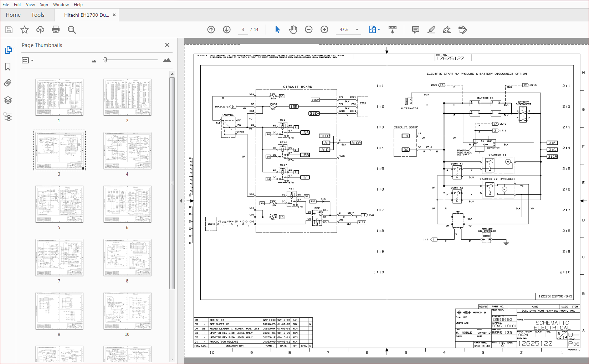Open the find text magnifier tool
Image resolution: width=589 pixels, height=364 pixels.
pyautogui.click(x=72, y=30)
